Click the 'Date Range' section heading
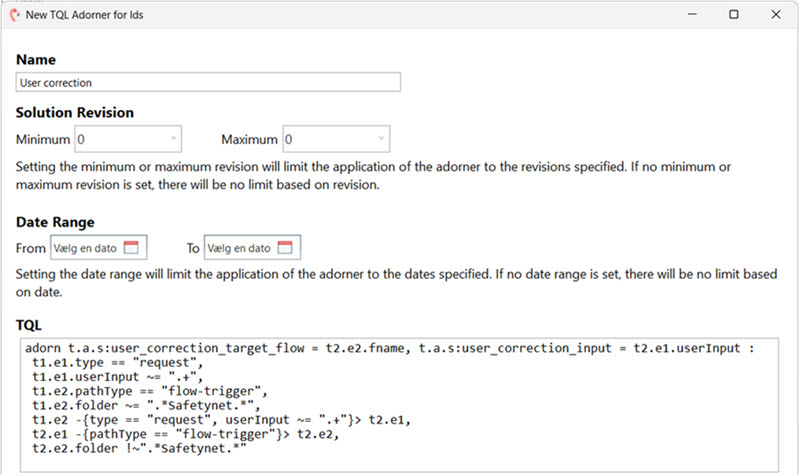The height and width of the screenshot is (476, 799). point(57,222)
